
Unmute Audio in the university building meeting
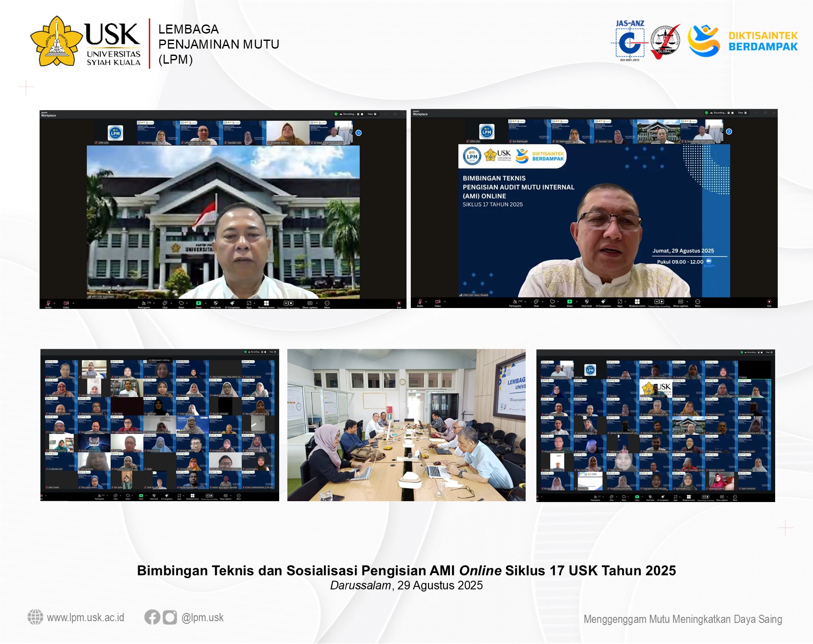(48, 303)
